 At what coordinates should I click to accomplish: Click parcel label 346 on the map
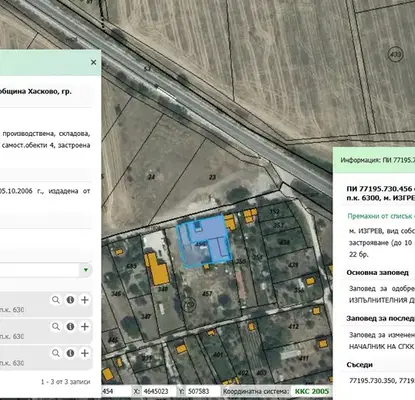[116, 294]
